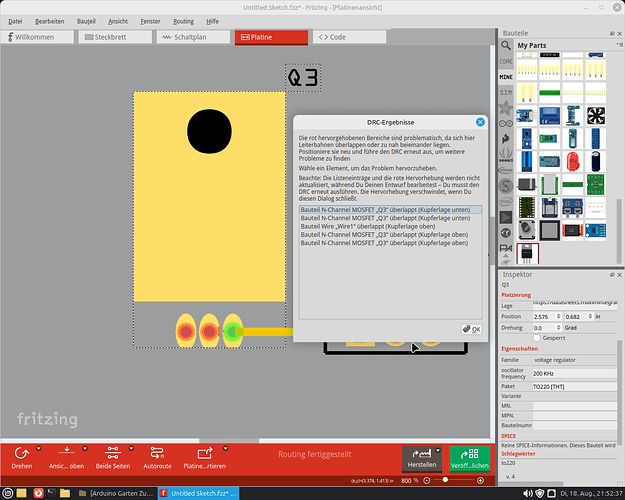Pick the rotary knob part
This screenshot has height=500, width=625.
[527, 230]
